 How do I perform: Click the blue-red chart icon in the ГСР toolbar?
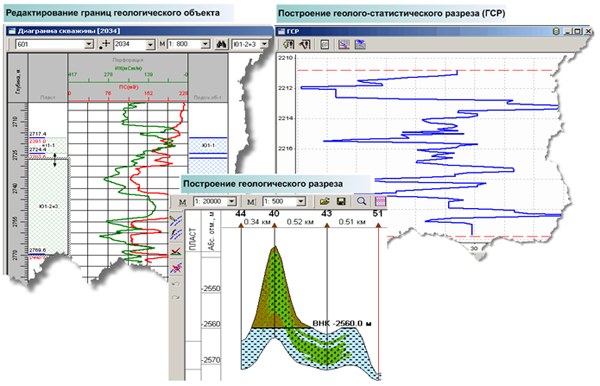(x=344, y=44)
